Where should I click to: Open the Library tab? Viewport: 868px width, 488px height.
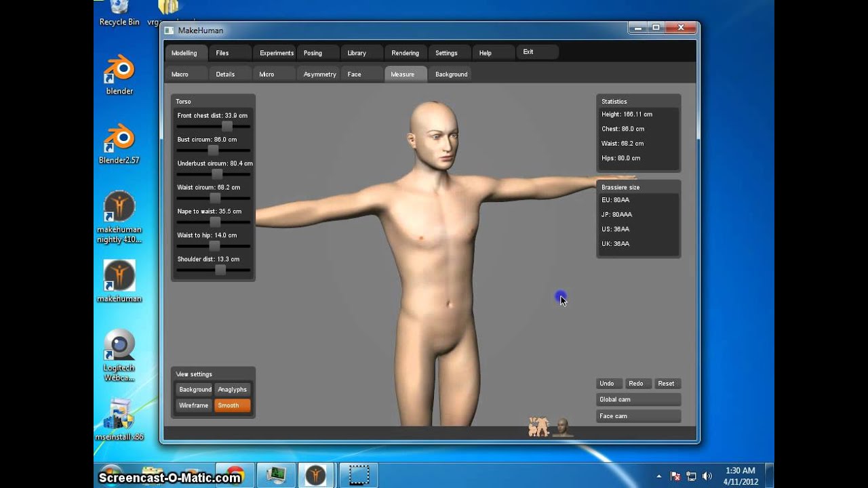pos(362,53)
